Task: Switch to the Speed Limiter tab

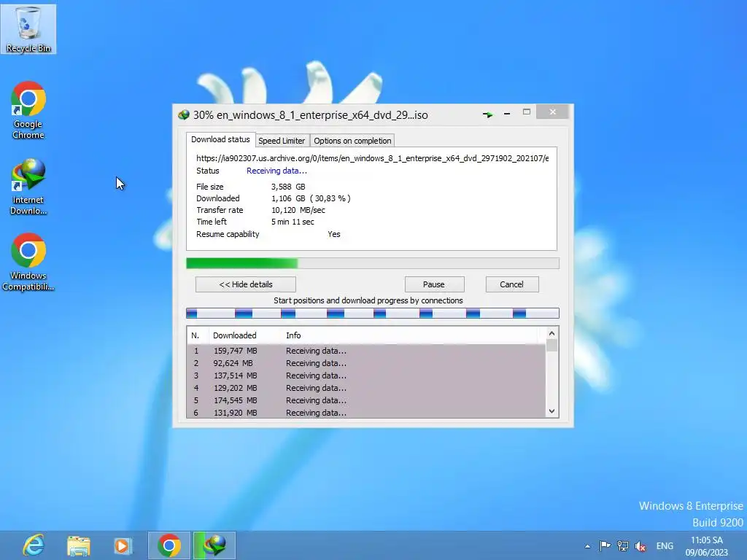Action: click(x=282, y=141)
